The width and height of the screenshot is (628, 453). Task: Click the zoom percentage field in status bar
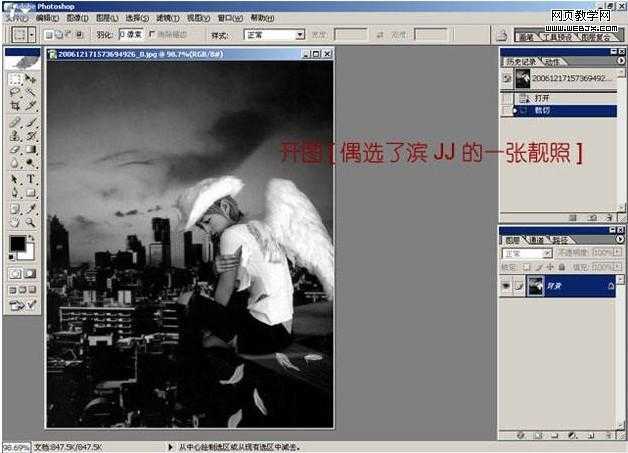pos(16,447)
